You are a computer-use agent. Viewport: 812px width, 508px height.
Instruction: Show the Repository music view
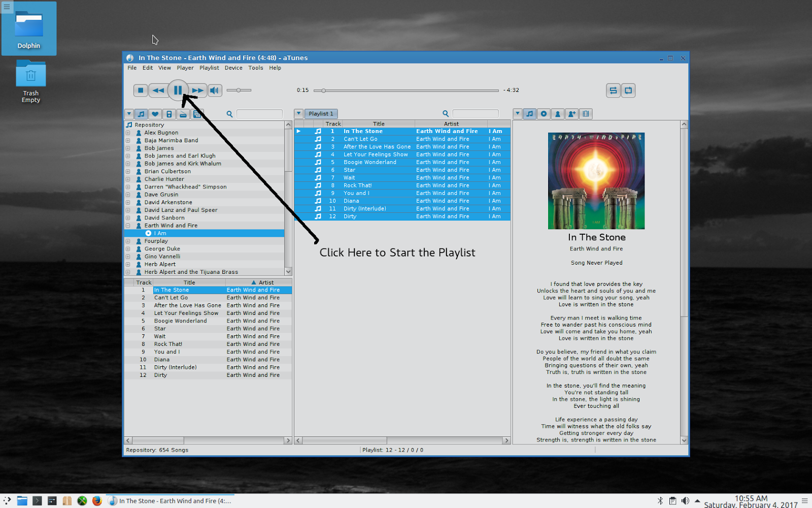pyautogui.click(x=142, y=114)
